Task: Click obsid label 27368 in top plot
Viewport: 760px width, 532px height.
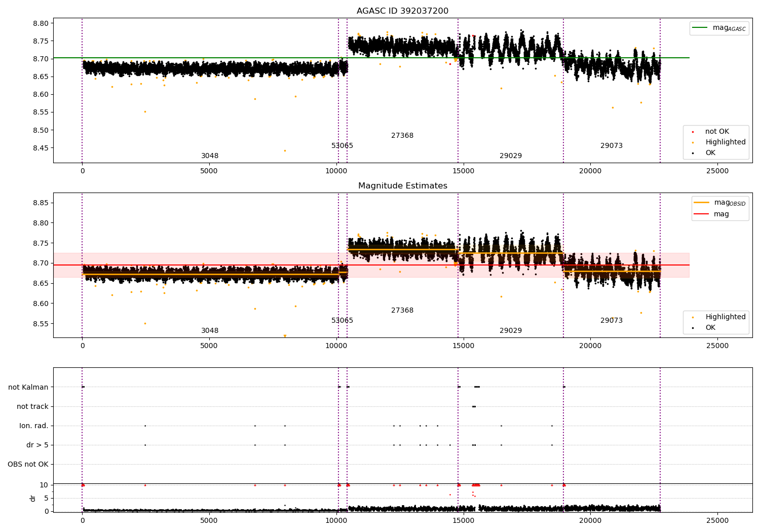Action: click(402, 136)
